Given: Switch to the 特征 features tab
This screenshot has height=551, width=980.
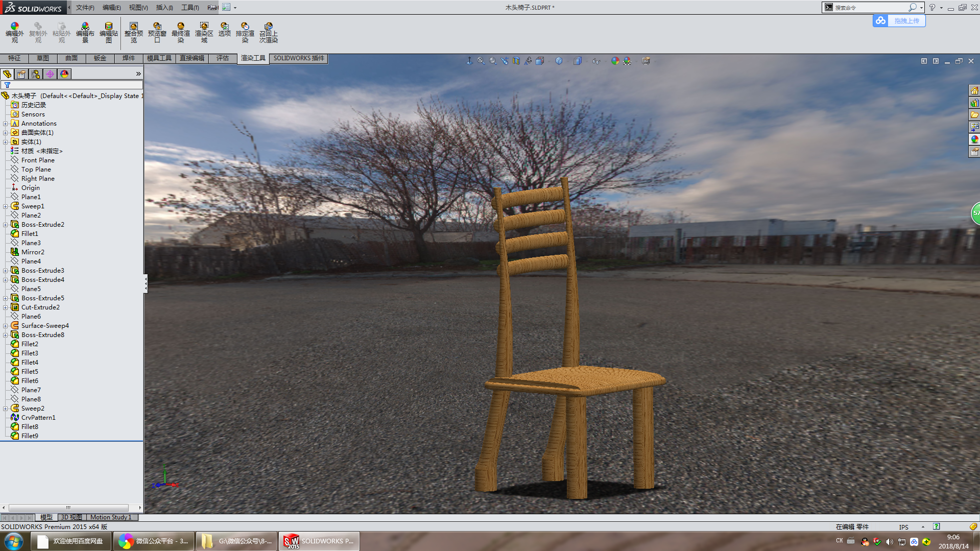Looking at the screenshot, I should [x=14, y=58].
